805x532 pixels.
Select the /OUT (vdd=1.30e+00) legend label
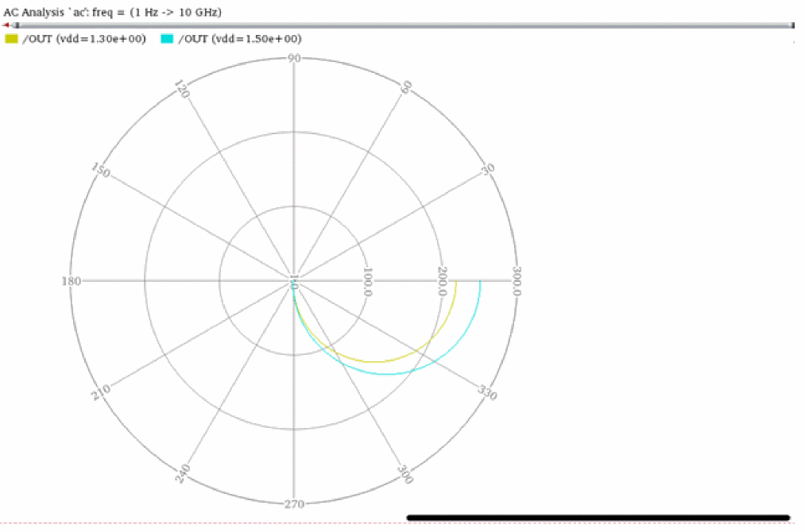point(84,39)
